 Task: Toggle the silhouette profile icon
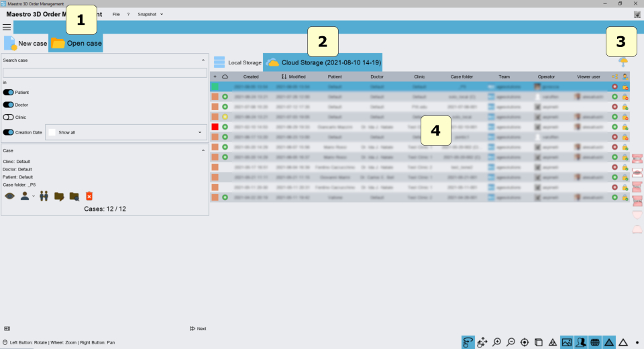(581, 342)
